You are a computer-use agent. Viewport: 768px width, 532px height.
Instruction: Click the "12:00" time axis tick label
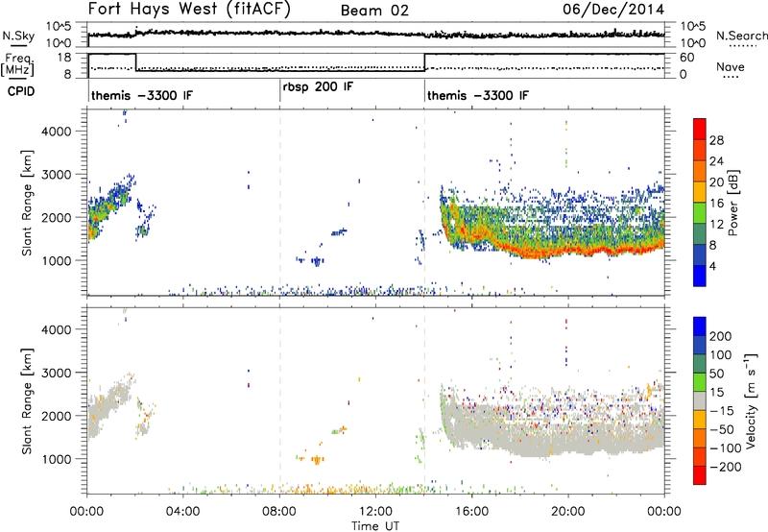click(375, 512)
